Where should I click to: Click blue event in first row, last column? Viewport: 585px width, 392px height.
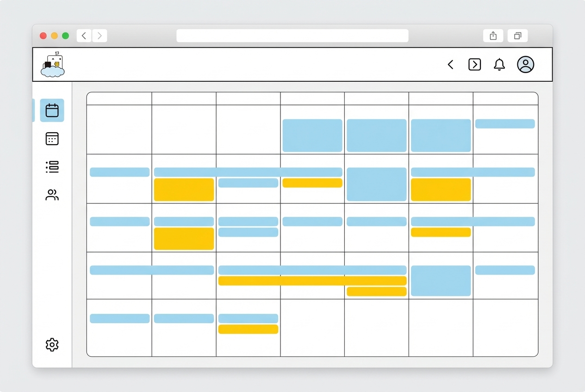pos(505,123)
